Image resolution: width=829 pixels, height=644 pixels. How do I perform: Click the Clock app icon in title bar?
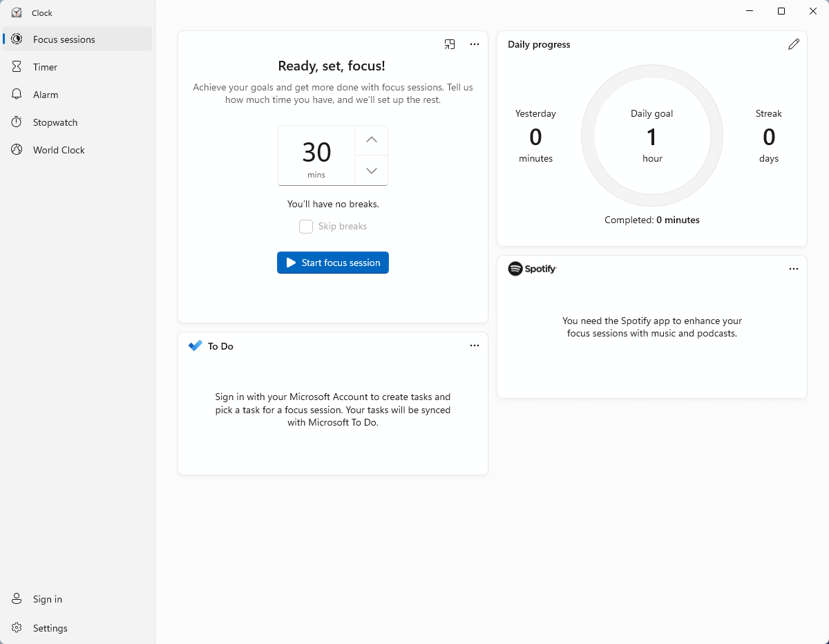[17, 12]
